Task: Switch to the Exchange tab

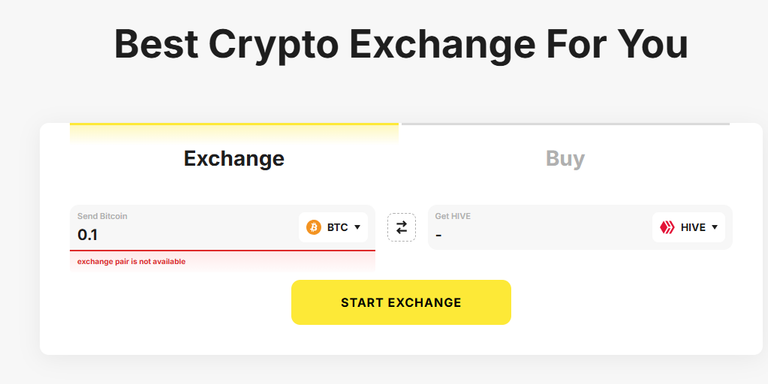Action: click(234, 158)
